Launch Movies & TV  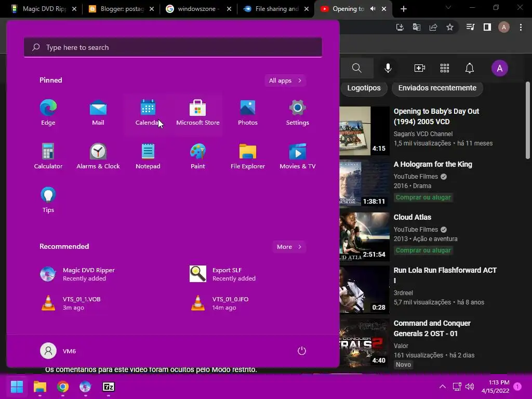pyautogui.click(x=298, y=156)
